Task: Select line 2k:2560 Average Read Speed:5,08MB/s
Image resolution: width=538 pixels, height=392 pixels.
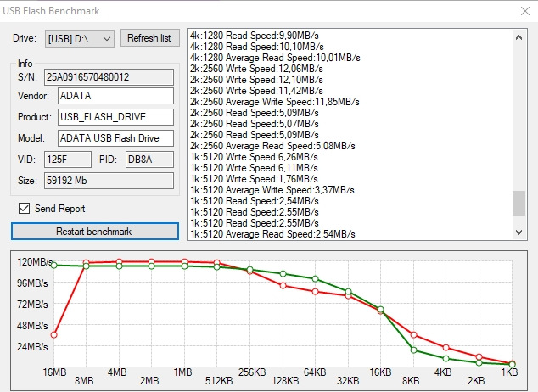Action: [272, 146]
